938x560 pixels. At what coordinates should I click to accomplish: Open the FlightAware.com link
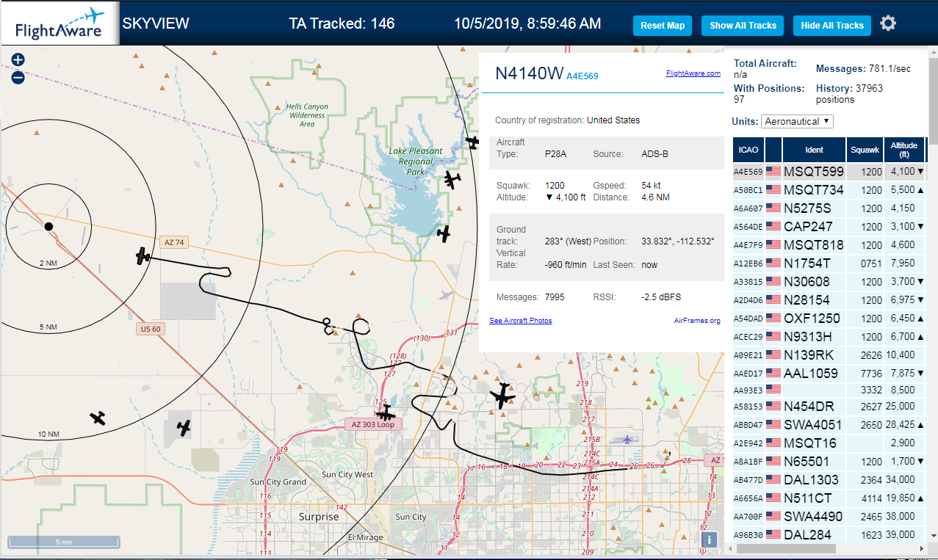click(693, 73)
